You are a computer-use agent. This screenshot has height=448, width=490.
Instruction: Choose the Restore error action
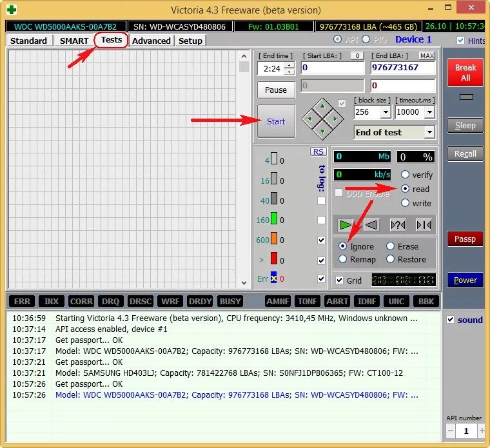pyautogui.click(x=390, y=258)
